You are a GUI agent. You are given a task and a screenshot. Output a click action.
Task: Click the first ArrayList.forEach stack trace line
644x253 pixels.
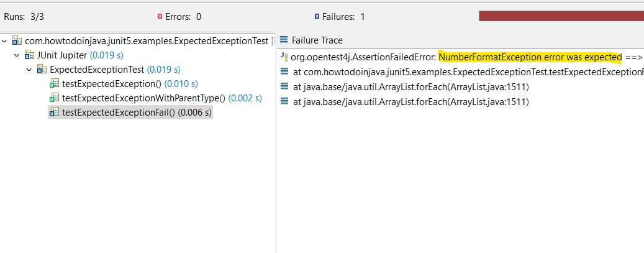[x=410, y=86]
